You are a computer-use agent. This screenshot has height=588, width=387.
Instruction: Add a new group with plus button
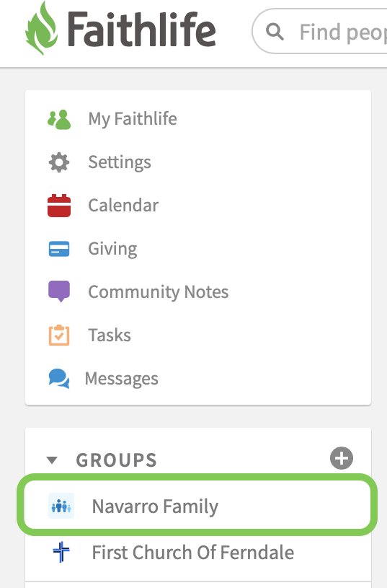click(x=342, y=458)
